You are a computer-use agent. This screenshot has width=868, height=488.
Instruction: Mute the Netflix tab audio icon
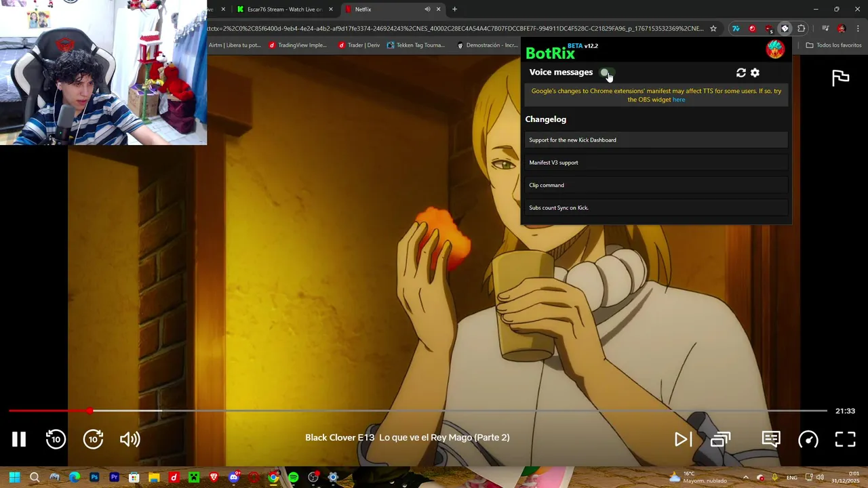427,9
